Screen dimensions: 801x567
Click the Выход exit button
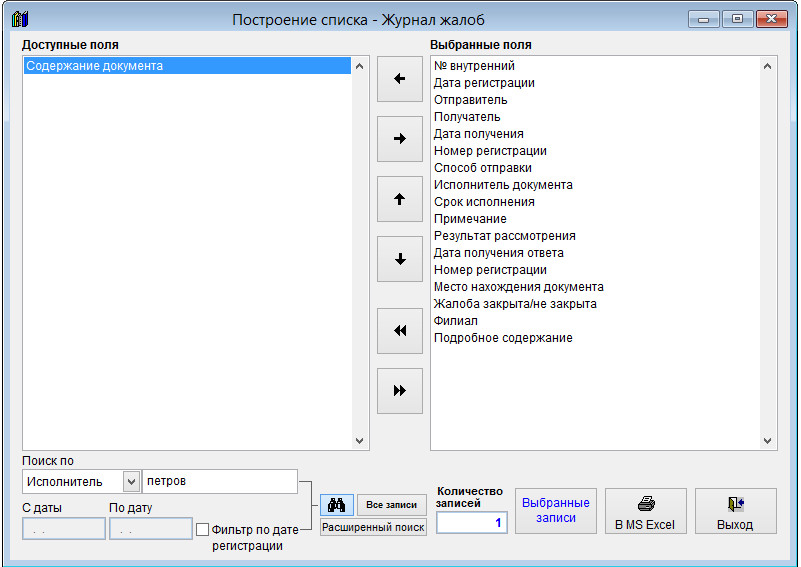click(x=736, y=511)
